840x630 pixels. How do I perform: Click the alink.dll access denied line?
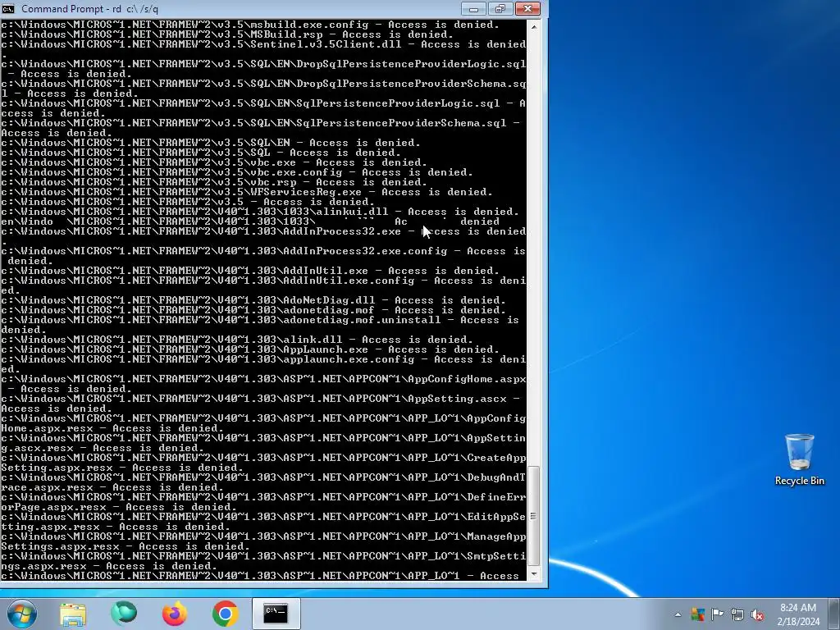pos(237,340)
